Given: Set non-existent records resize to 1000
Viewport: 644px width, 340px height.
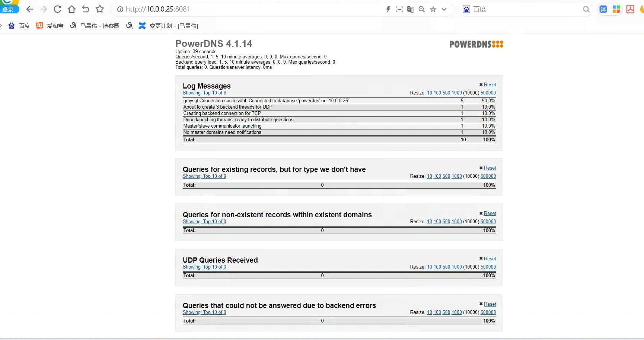Looking at the screenshot, I should (457, 222).
